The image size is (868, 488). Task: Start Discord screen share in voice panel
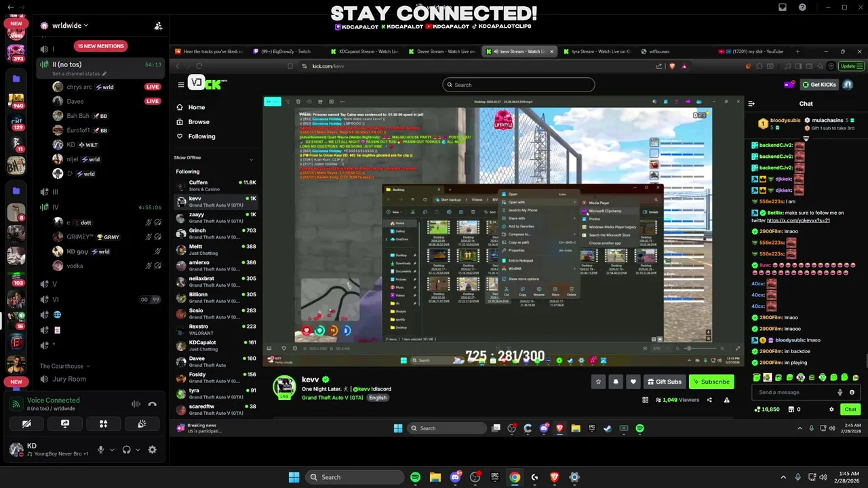[x=65, y=424]
